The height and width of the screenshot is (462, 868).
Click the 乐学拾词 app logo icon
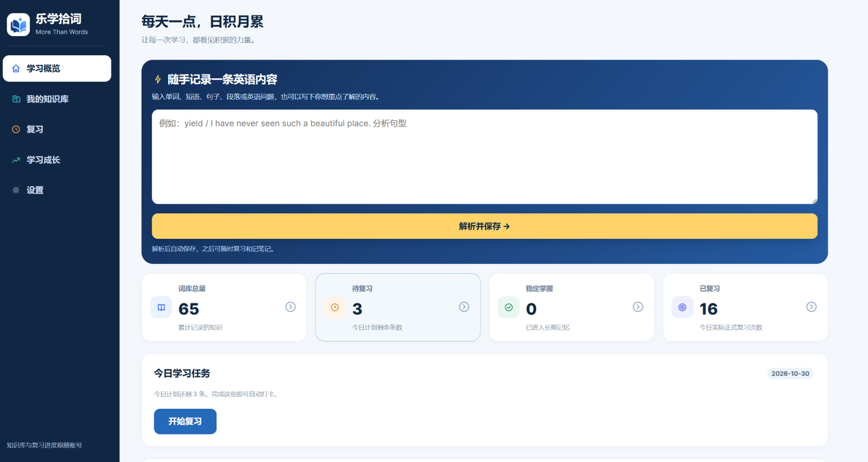pyautogui.click(x=19, y=25)
